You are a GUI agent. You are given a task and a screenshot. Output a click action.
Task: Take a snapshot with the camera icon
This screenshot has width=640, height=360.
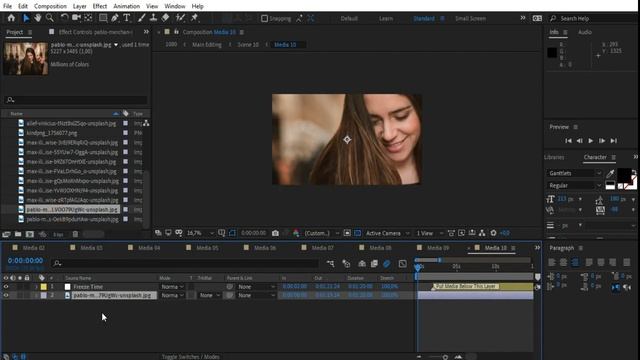(x=276, y=233)
